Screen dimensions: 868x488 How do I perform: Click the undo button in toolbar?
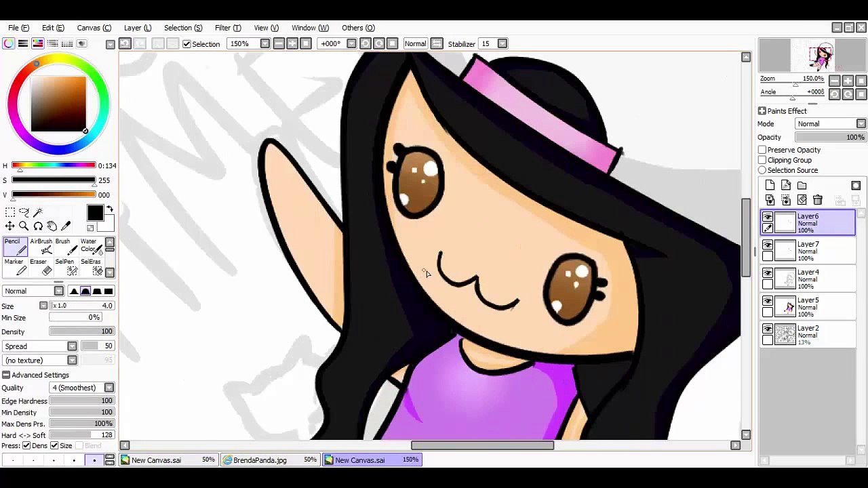(x=125, y=43)
